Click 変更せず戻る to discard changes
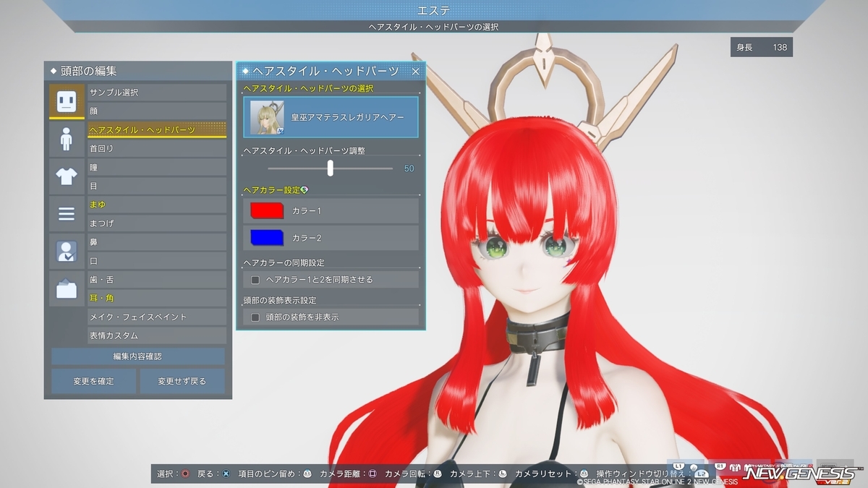The height and width of the screenshot is (488, 868). [182, 381]
